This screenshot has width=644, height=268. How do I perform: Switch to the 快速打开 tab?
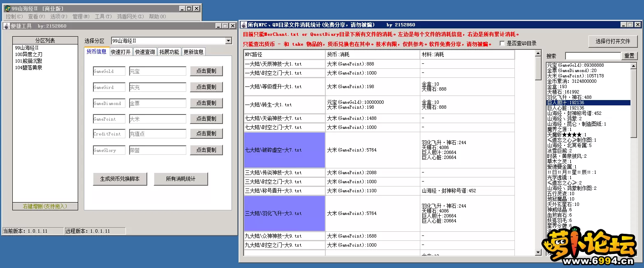tap(121, 52)
